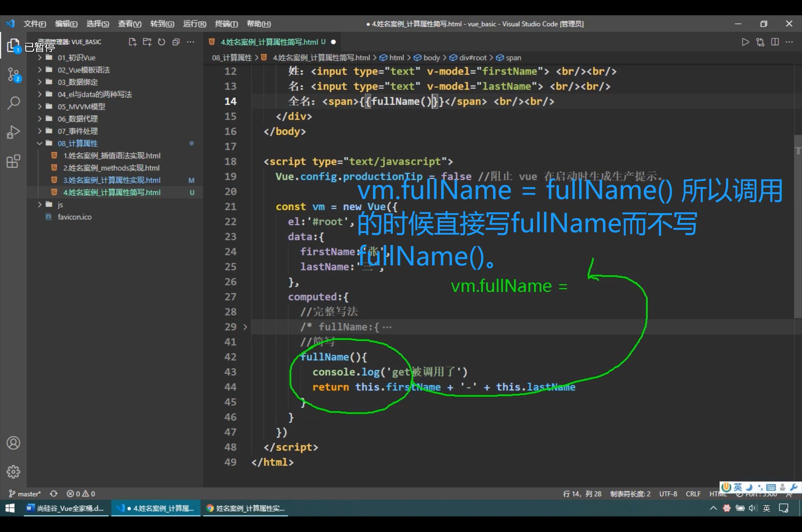Switch to Chrome window in taskbar
Viewport: 802px width, 532px height.
click(x=245, y=508)
